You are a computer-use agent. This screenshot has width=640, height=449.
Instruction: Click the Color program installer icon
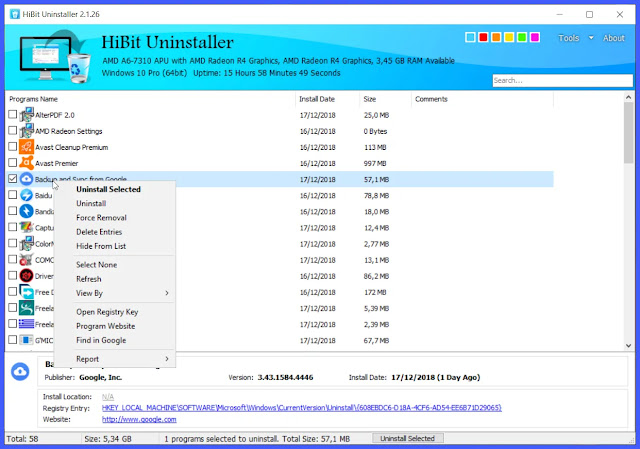coord(27,243)
